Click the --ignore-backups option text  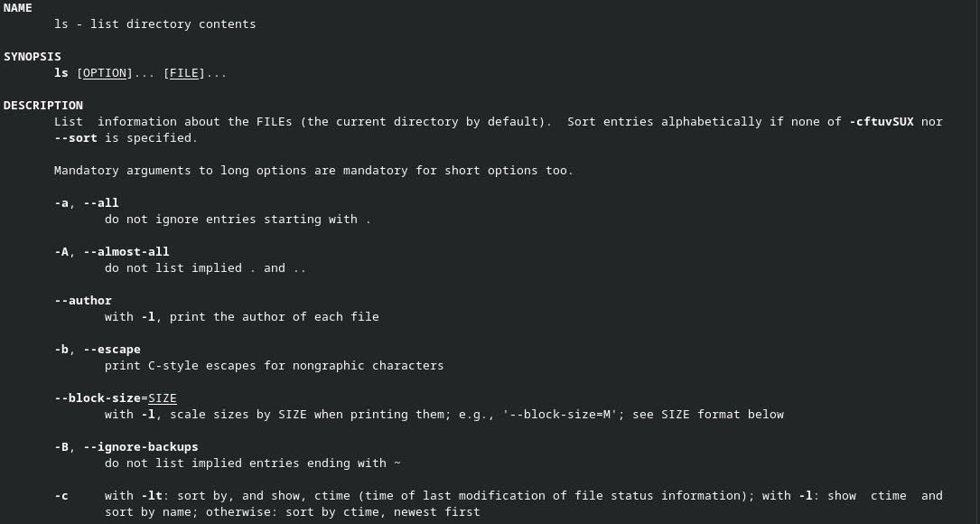(141, 447)
